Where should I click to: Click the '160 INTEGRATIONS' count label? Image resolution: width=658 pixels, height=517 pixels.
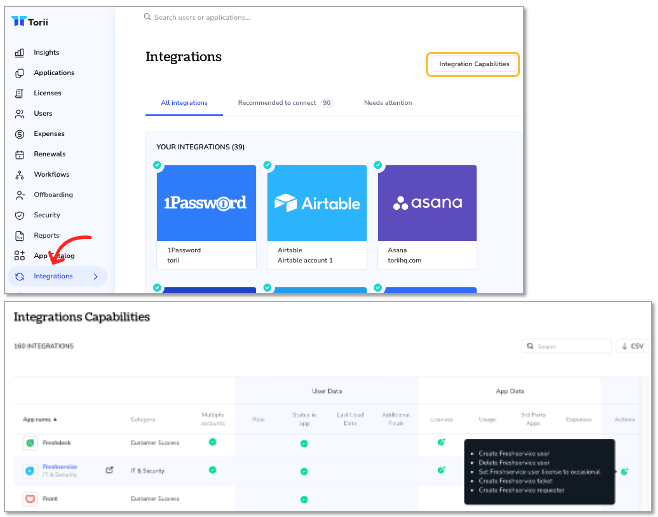pos(44,346)
